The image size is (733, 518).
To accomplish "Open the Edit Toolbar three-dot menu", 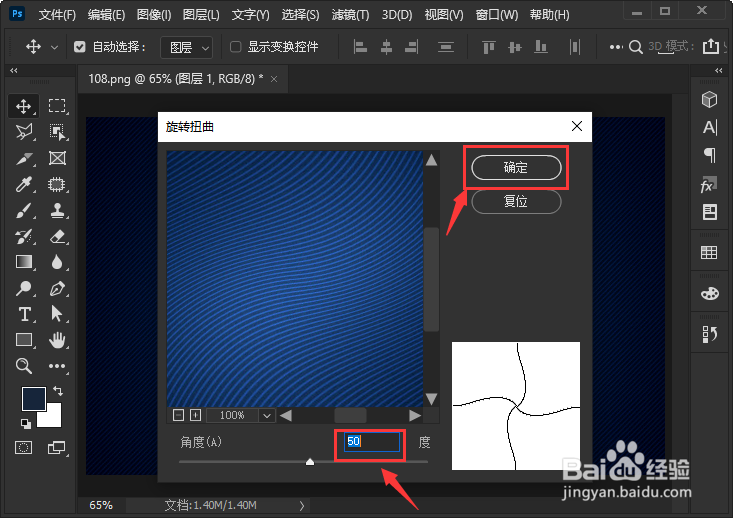I will (57, 366).
